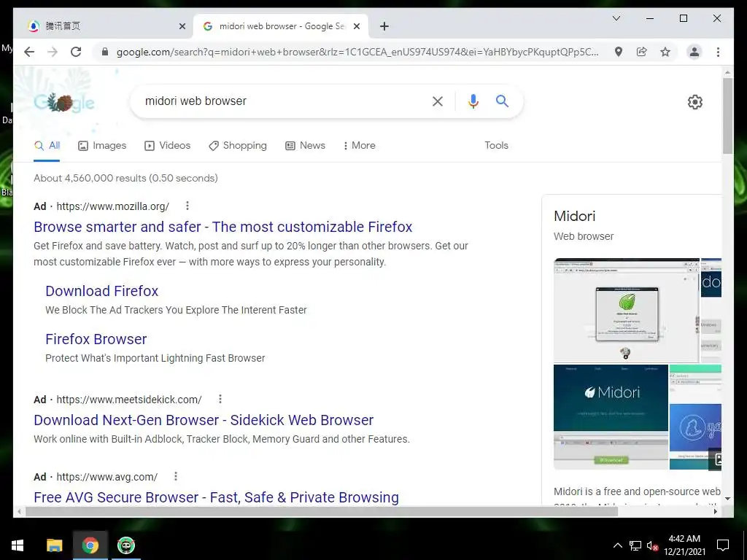Viewport: 747px width, 560px height.
Task: Open the Windows Start menu
Action: [18, 545]
